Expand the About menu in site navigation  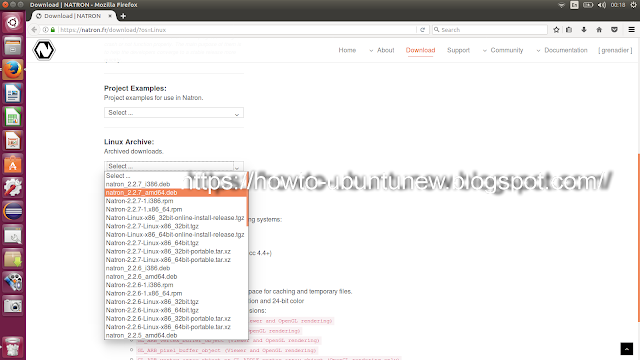382,50
